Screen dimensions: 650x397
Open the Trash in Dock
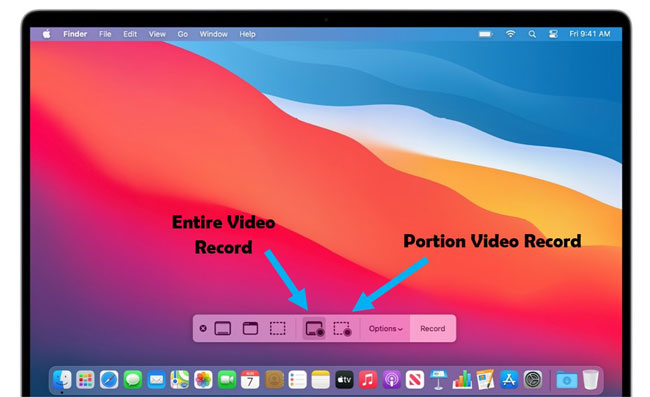coord(590,380)
